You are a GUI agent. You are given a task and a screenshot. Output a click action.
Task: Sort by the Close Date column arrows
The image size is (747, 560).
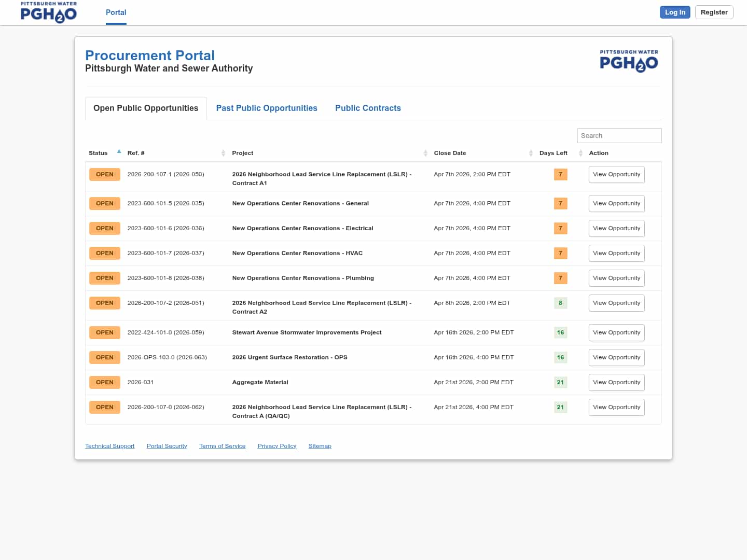coord(531,153)
